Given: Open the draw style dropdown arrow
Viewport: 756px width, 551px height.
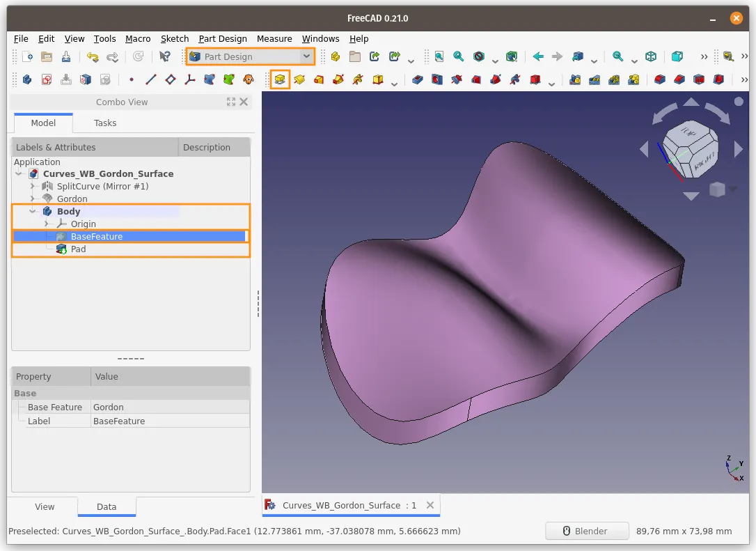Looking at the screenshot, I should [495, 61].
